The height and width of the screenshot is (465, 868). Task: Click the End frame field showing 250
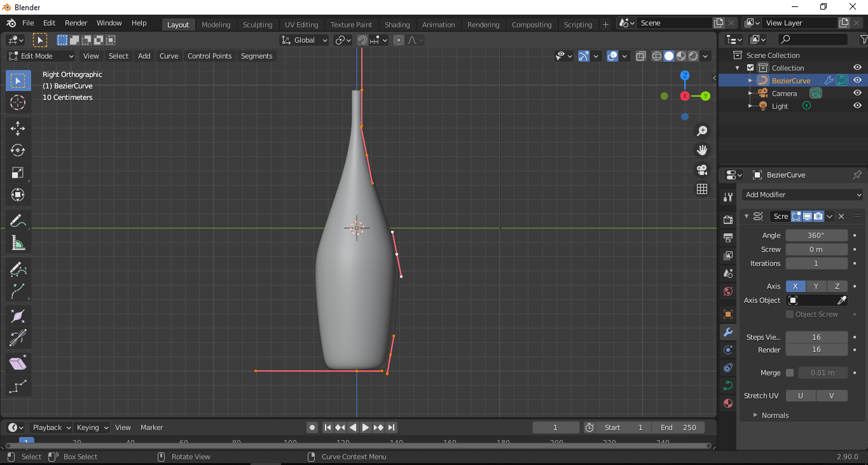coord(679,427)
